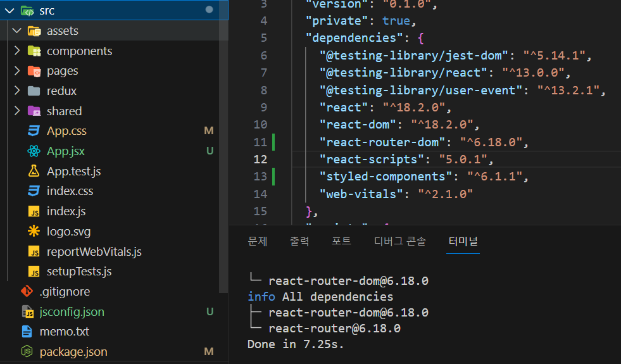This screenshot has width=621, height=364.
Task: Open package.json in the explorer
Action: point(73,352)
